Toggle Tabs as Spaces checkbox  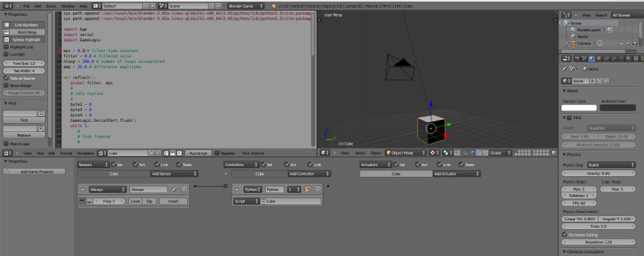point(6,78)
